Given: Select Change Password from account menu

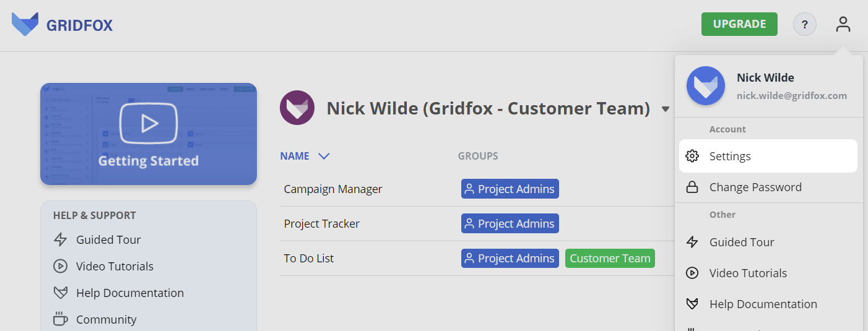Looking at the screenshot, I should [755, 187].
